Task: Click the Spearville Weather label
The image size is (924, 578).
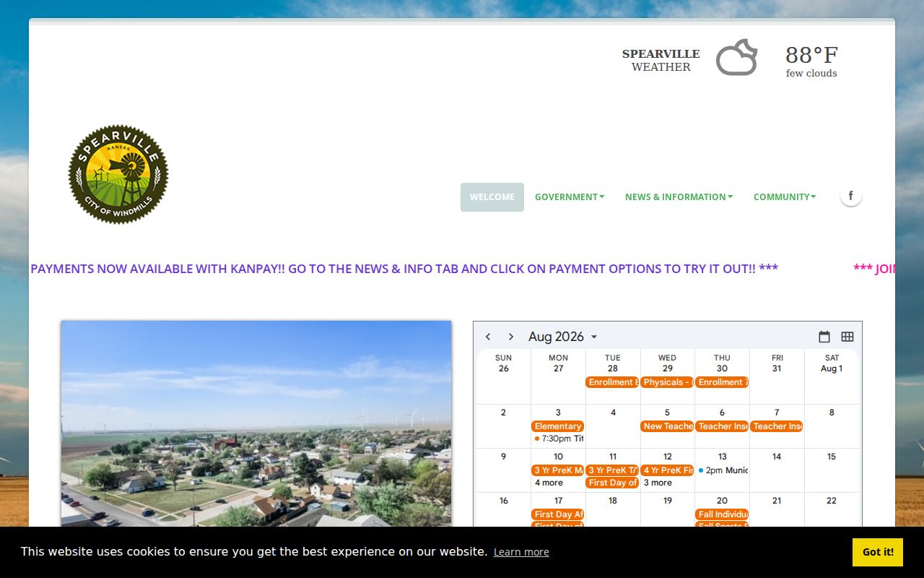Action: 661,60
